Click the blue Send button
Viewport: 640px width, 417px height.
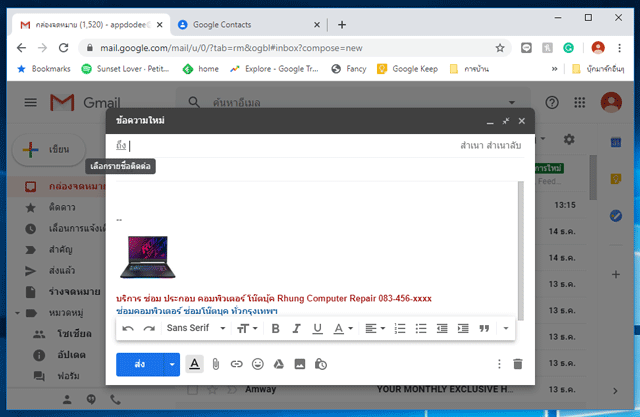(x=140, y=364)
